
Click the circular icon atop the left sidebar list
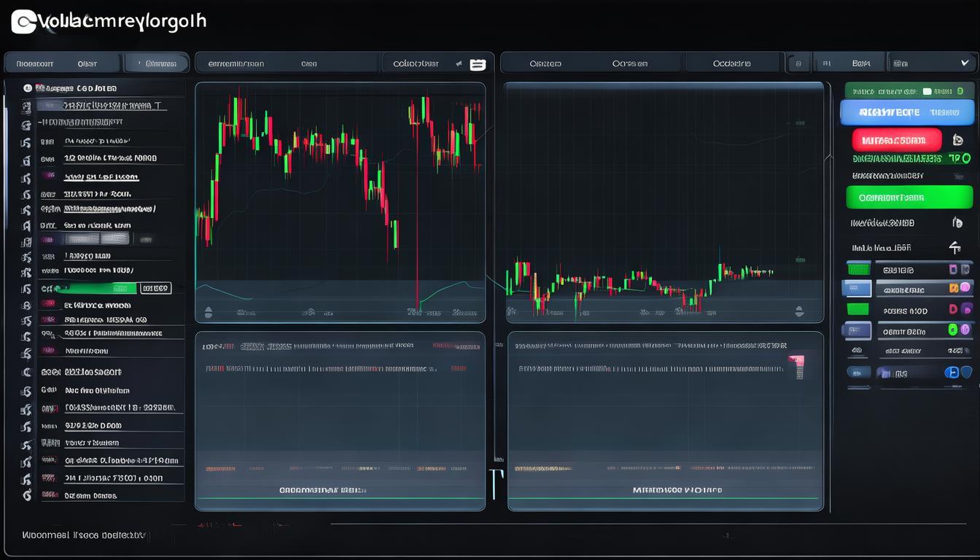click(x=28, y=88)
